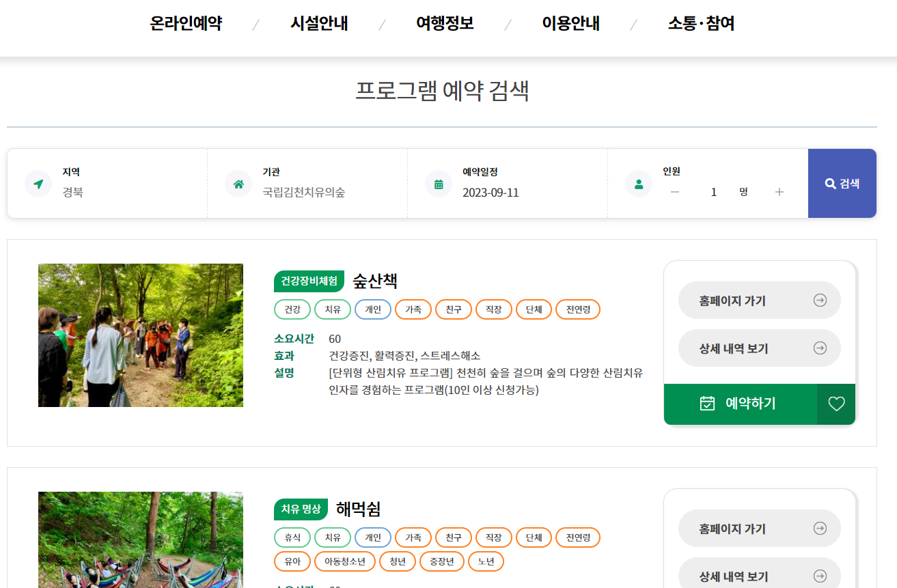Click arrow icon in 해먹쉼 상세 내역 보기

(820, 576)
